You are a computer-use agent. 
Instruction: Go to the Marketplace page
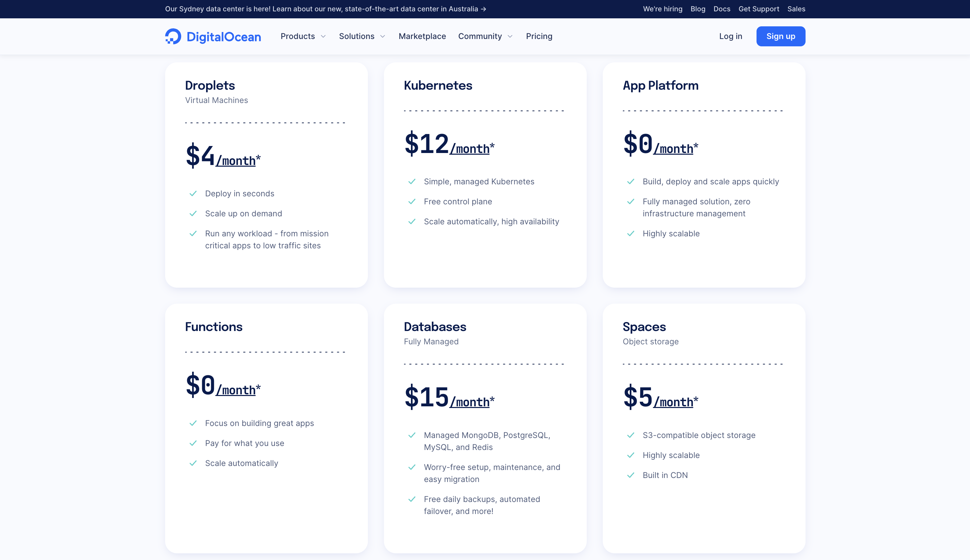(422, 36)
